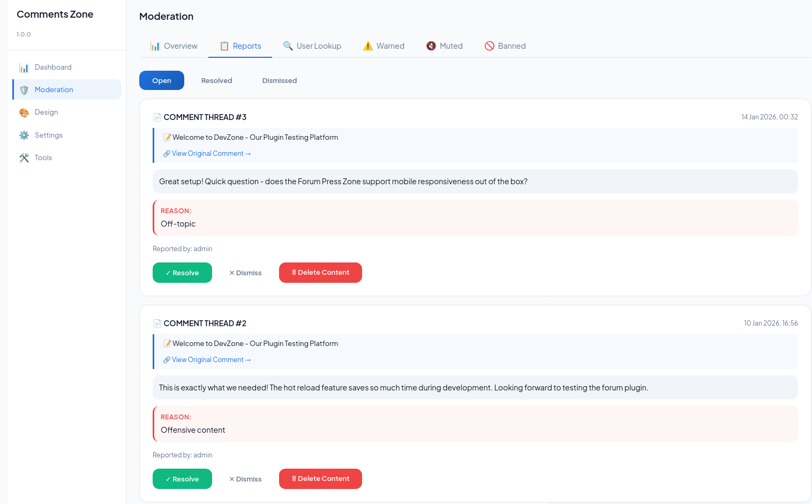Open Settings from the sidebar
812x504 pixels.
pos(67,136)
